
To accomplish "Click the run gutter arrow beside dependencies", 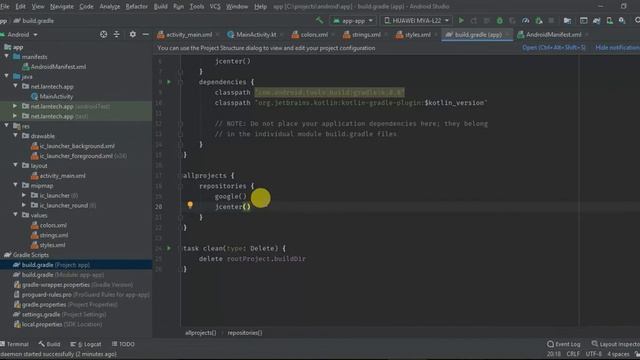I will (169, 82).
